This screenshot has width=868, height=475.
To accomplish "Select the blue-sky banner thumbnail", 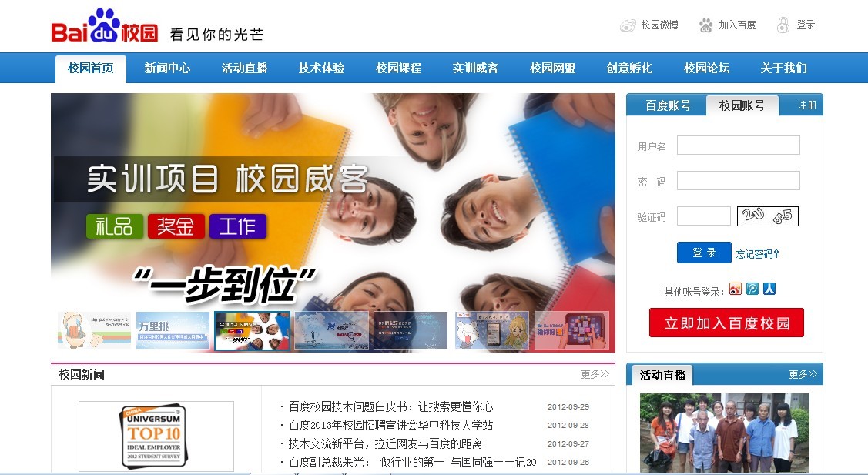I will (x=332, y=330).
